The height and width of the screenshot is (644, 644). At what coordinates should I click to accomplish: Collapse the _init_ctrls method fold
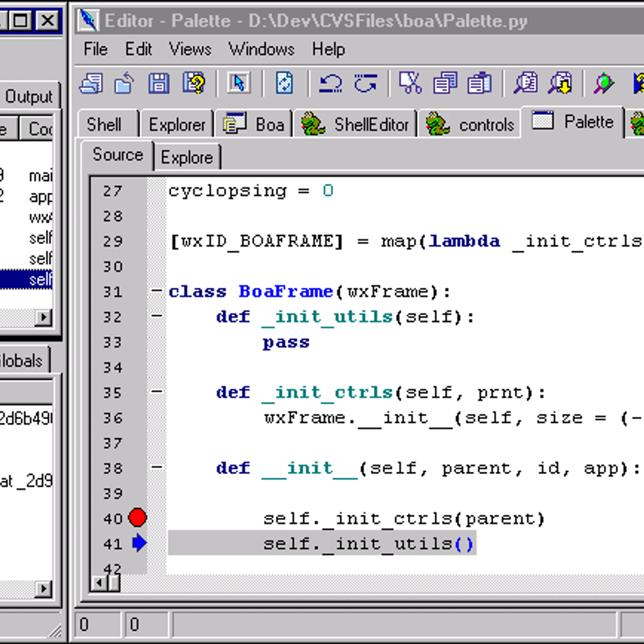156,392
